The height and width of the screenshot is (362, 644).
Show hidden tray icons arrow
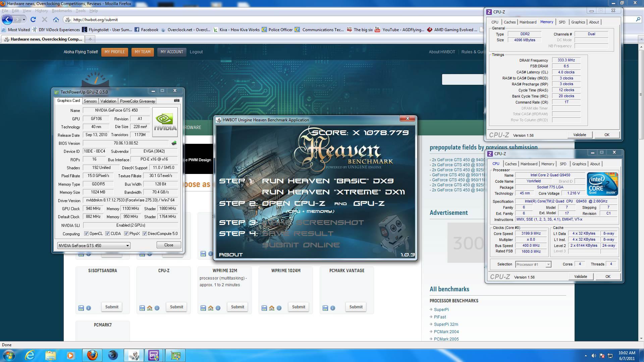[x=586, y=356]
